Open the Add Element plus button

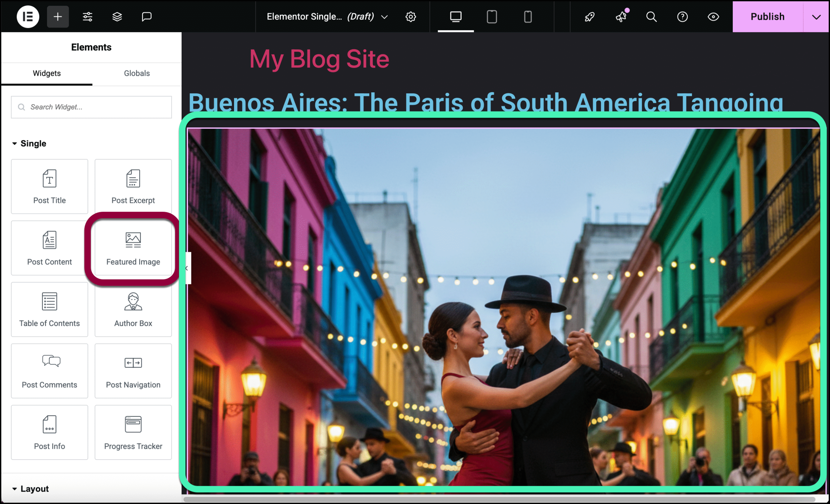[58, 17]
